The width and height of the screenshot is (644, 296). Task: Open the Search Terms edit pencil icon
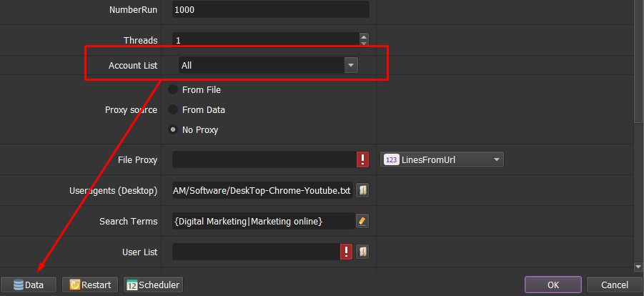click(362, 221)
